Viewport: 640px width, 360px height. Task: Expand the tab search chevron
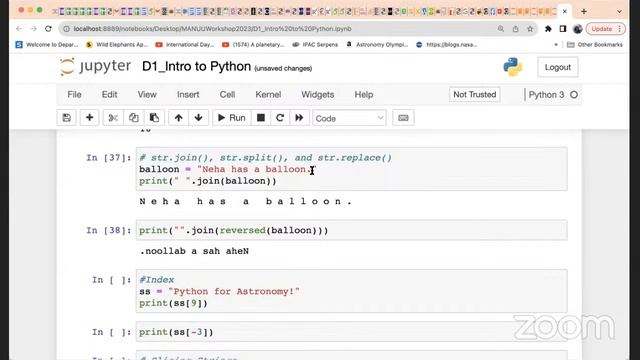click(x=619, y=11)
